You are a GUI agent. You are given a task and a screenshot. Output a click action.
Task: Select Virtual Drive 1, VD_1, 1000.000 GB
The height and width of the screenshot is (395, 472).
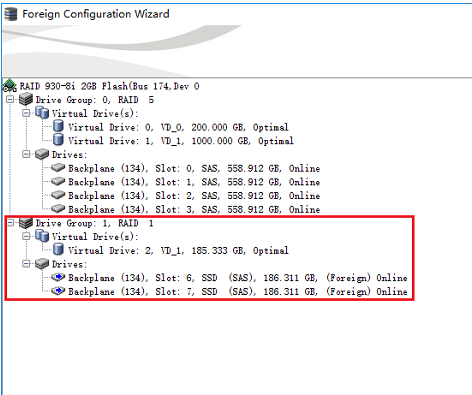point(181,141)
